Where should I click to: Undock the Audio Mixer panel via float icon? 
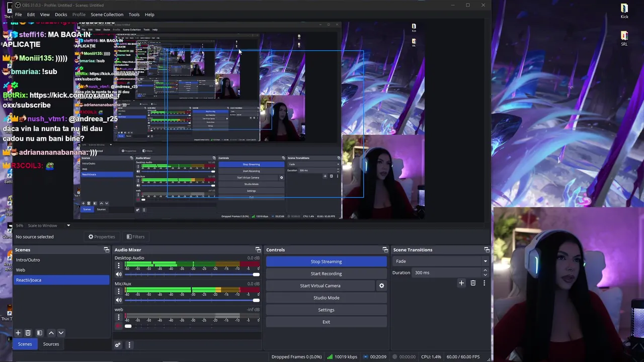(258, 250)
